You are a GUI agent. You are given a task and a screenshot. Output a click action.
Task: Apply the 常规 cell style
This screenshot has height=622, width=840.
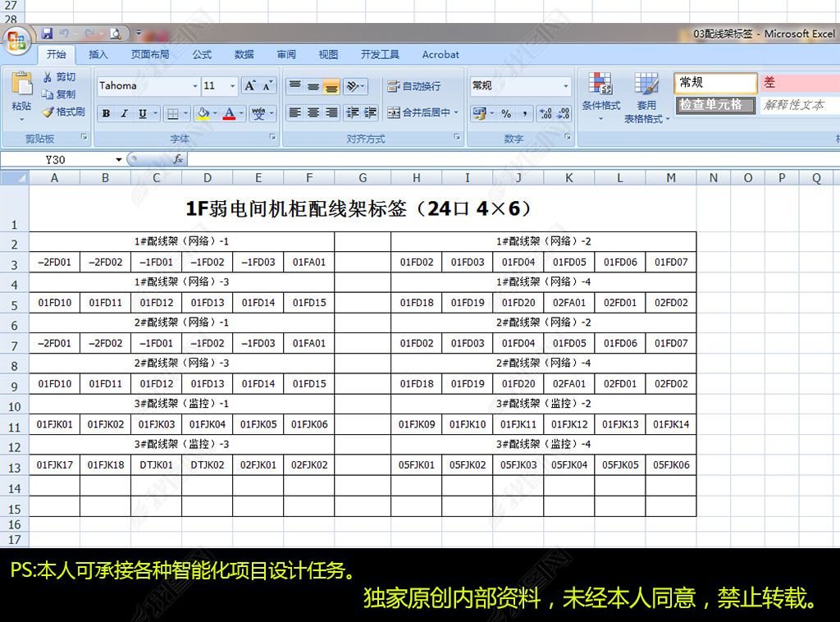pyautogui.click(x=715, y=83)
